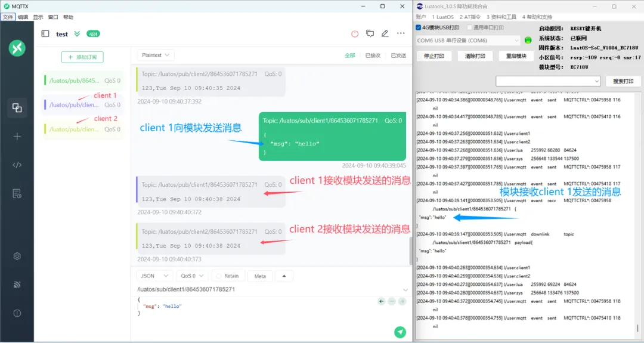Click the 清除打印 button in Luatools
644x343 pixels.
click(x=475, y=56)
